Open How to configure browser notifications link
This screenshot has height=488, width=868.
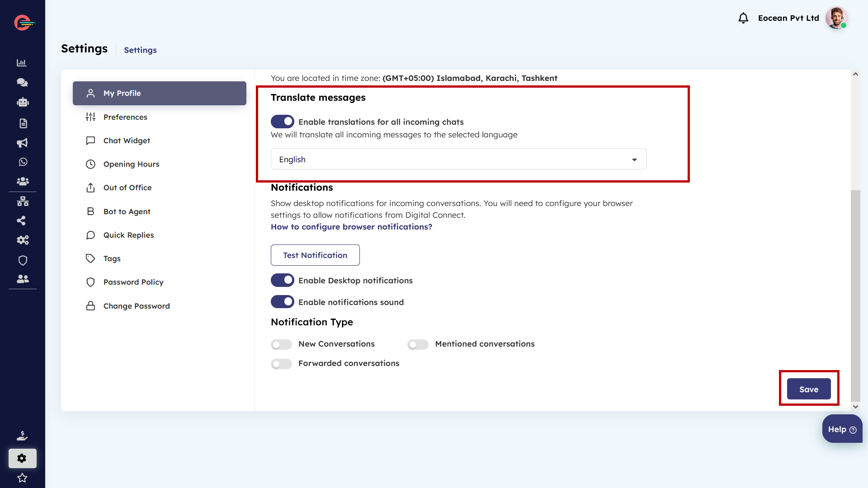(x=351, y=227)
